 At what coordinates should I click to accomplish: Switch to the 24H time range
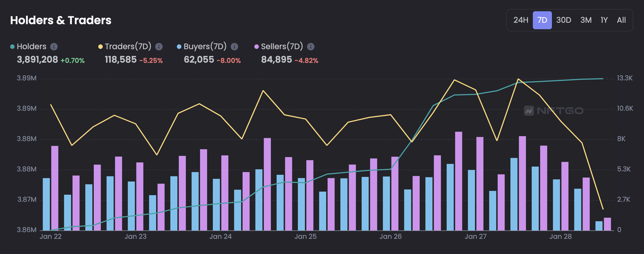(x=521, y=20)
